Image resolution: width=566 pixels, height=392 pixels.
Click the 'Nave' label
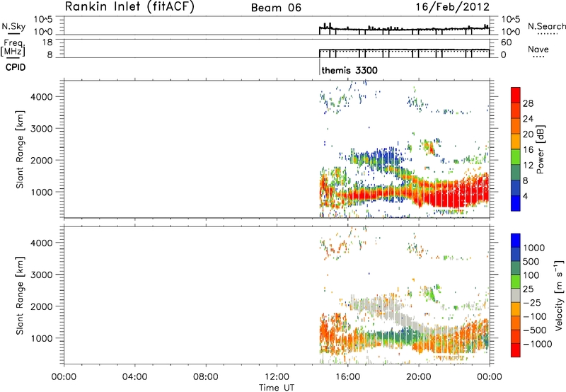point(538,50)
